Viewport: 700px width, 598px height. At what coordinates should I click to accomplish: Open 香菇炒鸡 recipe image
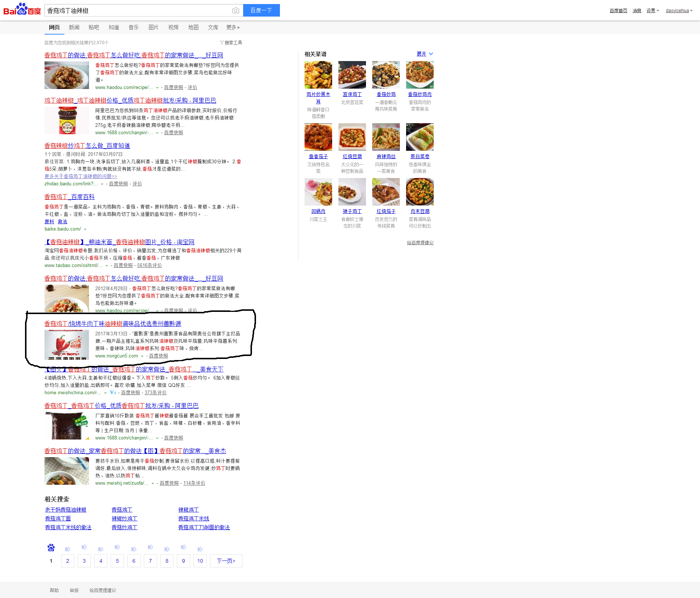pos(386,75)
